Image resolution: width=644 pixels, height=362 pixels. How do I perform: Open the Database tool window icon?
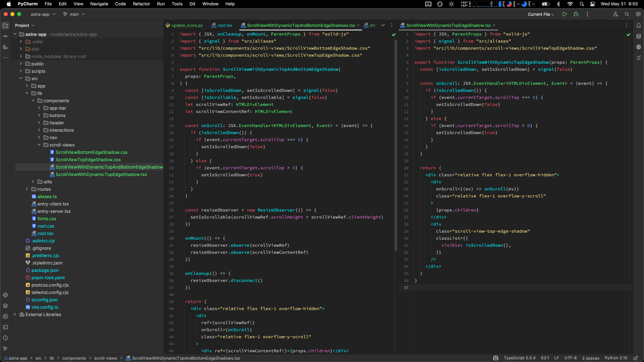point(638,36)
